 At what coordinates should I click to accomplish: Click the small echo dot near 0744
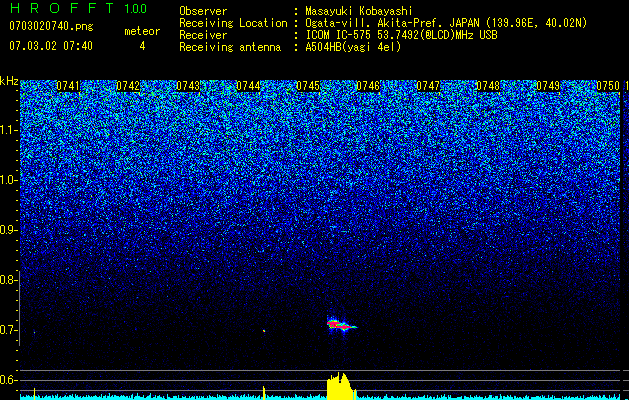[264, 331]
